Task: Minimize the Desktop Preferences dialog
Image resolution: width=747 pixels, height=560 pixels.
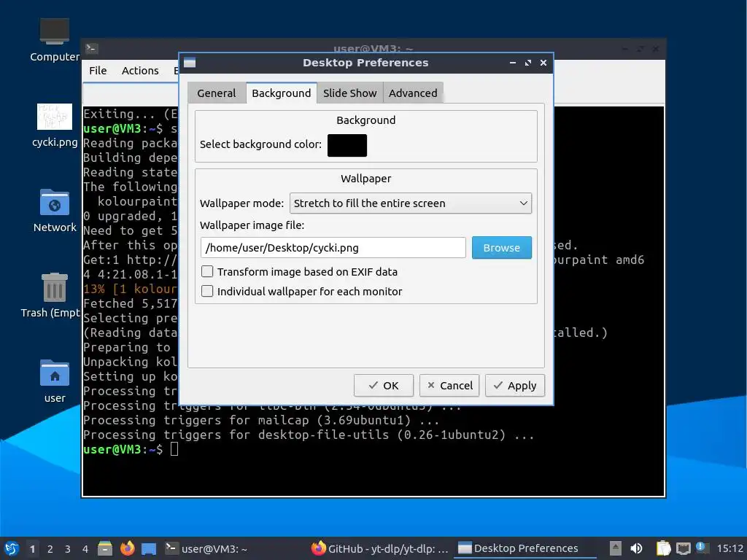Action: click(x=513, y=63)
